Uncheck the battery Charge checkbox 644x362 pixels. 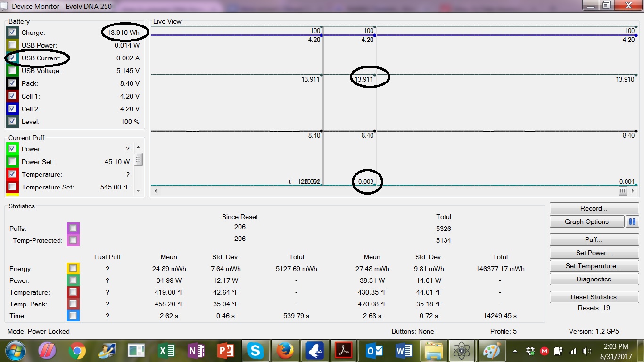tap(12, 33)
